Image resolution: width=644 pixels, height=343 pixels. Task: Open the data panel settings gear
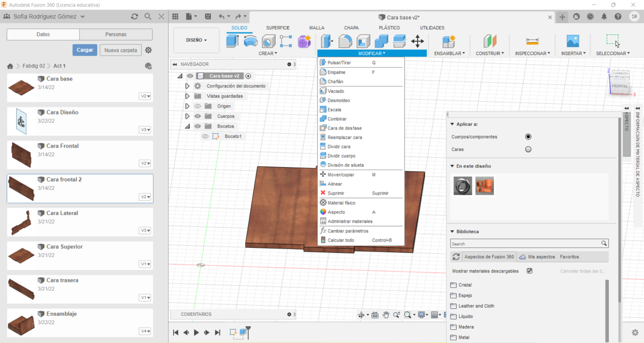148,50
